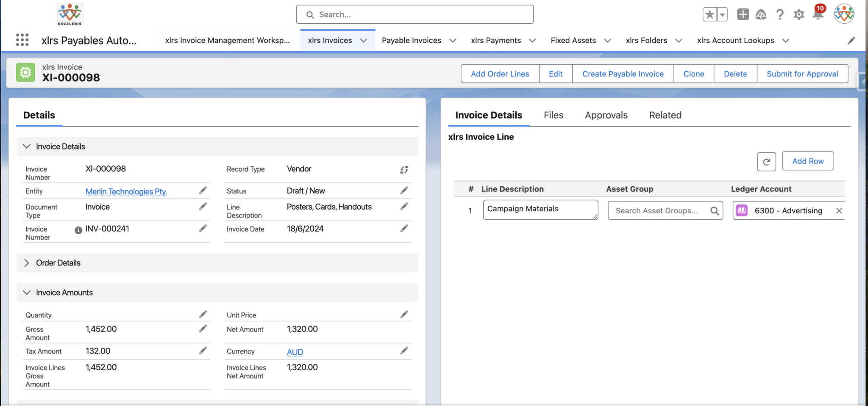Click the Salesforce cloud upload icon
The height and width of the screenshot is (406, 868).
[761, 14]
